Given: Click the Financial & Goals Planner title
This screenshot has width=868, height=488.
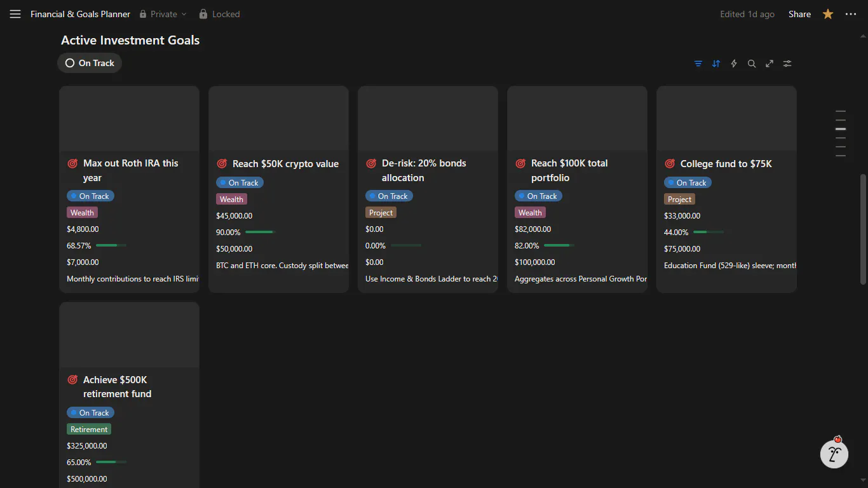Looking at the screenshot, I should 80,14.
